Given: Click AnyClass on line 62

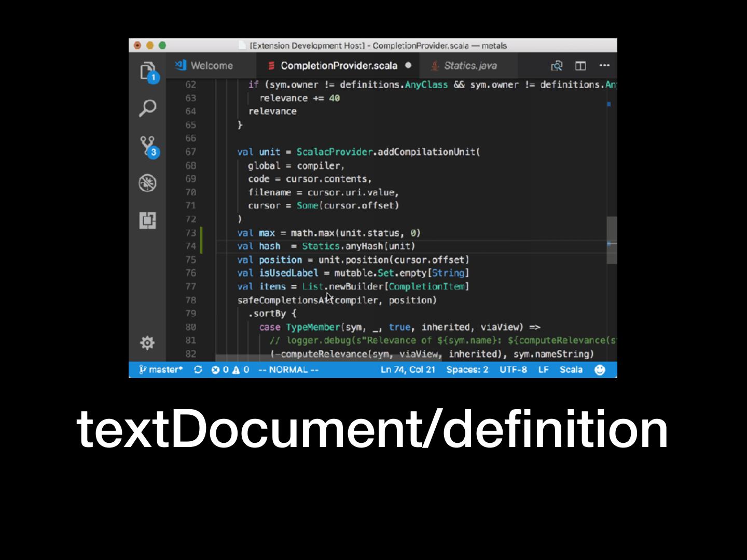Looking at the screenshot, I should pos(426,85).
